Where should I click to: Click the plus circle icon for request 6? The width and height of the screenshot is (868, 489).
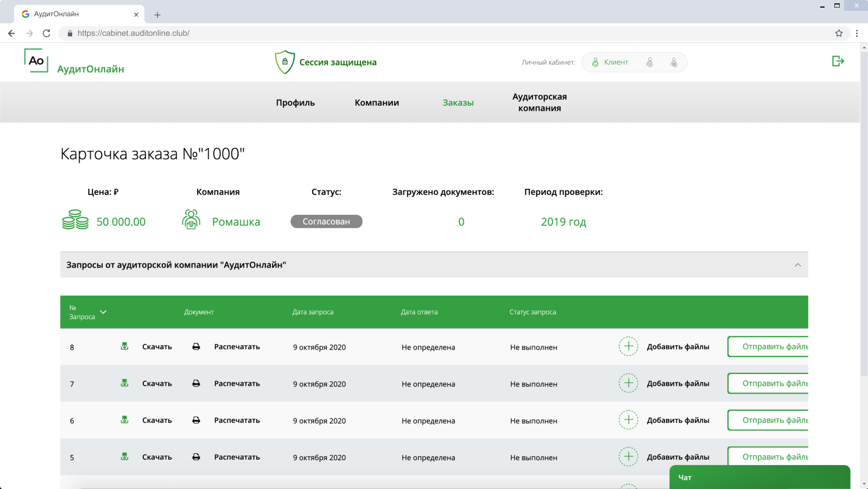pos(629,420)
